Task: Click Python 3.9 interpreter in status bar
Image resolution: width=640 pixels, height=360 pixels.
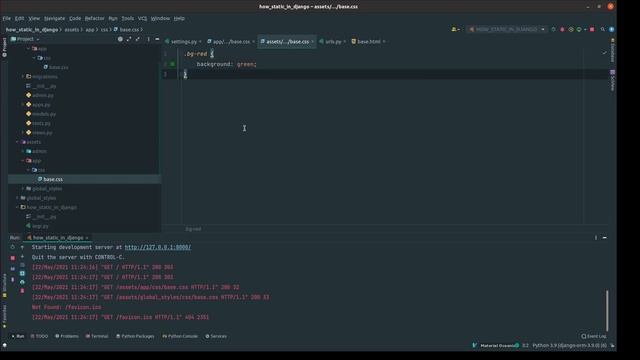Action: [569, 345]
